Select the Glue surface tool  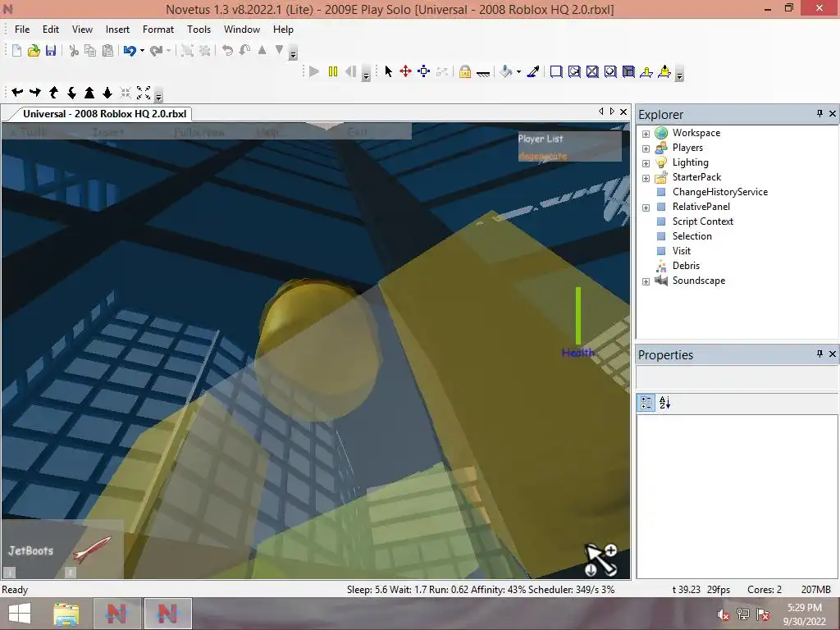(574, 71)
